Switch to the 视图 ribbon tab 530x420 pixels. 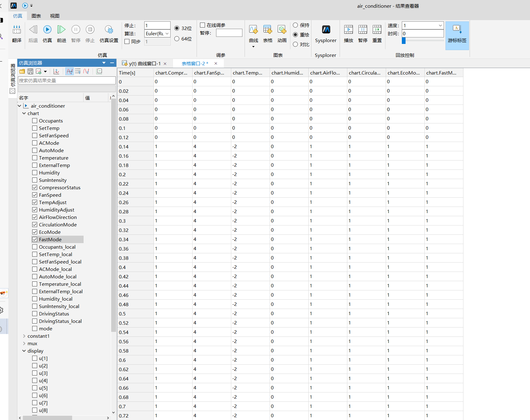[55, 16]
